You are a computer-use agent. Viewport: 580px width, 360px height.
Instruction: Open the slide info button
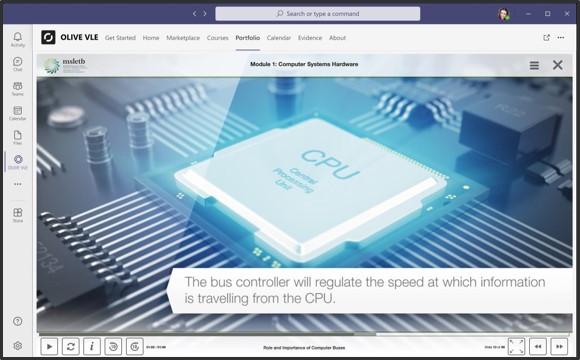(x=92, y=347)
